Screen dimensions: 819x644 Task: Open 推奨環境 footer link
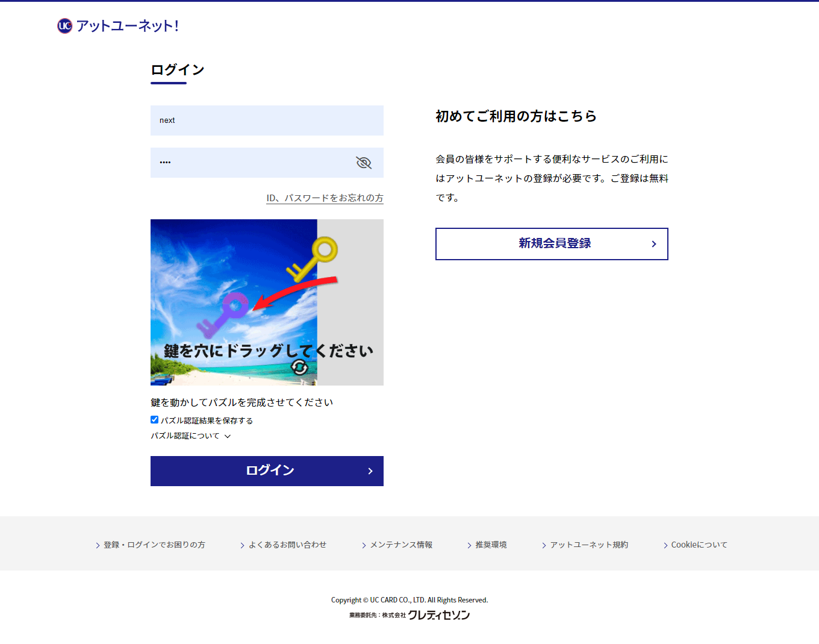[491, 545]
